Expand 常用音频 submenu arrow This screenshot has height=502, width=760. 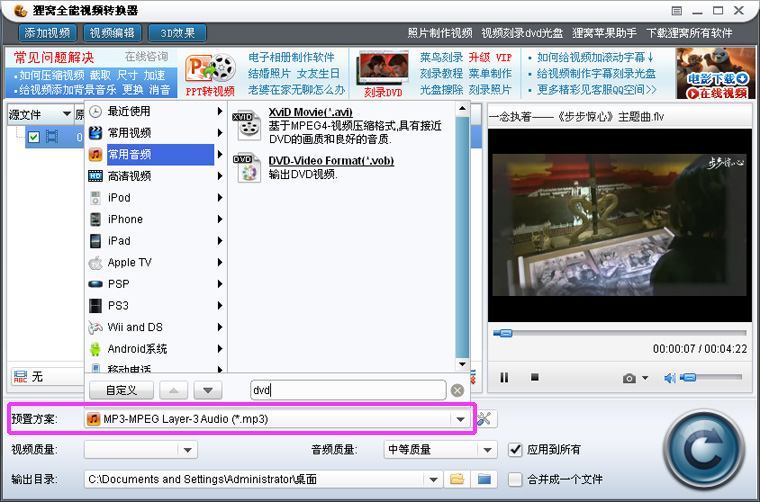click(x=220, y=155)
